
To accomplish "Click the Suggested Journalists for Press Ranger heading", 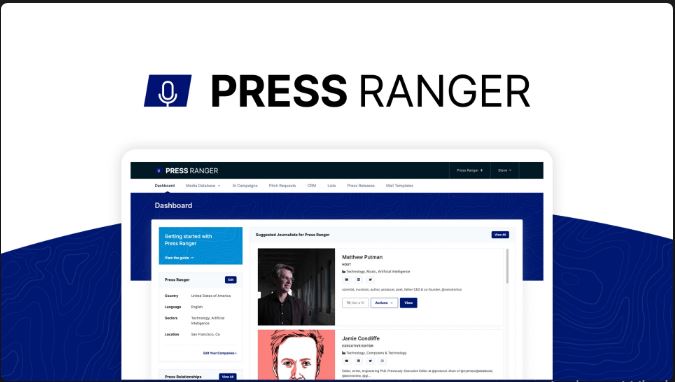I will (293, 235).
